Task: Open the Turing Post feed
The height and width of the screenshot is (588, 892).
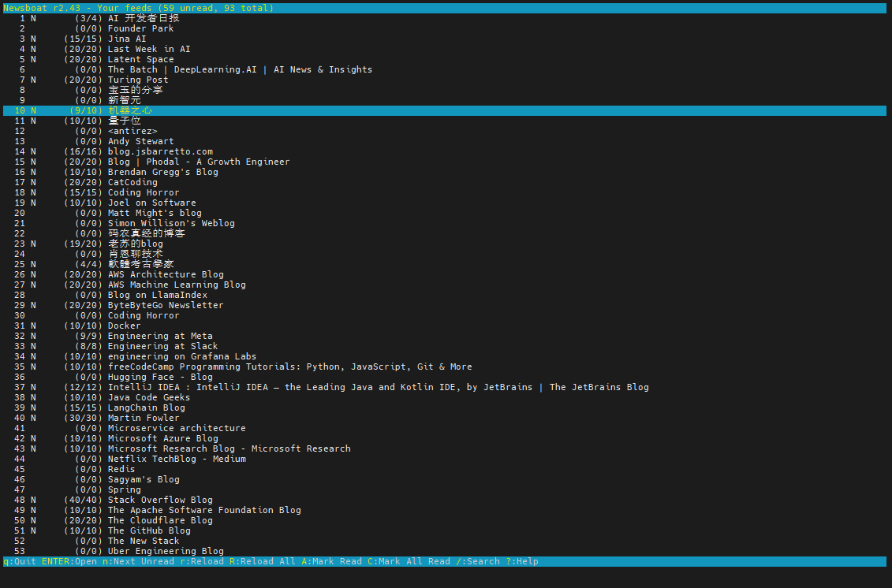Action: pos(138,80)
